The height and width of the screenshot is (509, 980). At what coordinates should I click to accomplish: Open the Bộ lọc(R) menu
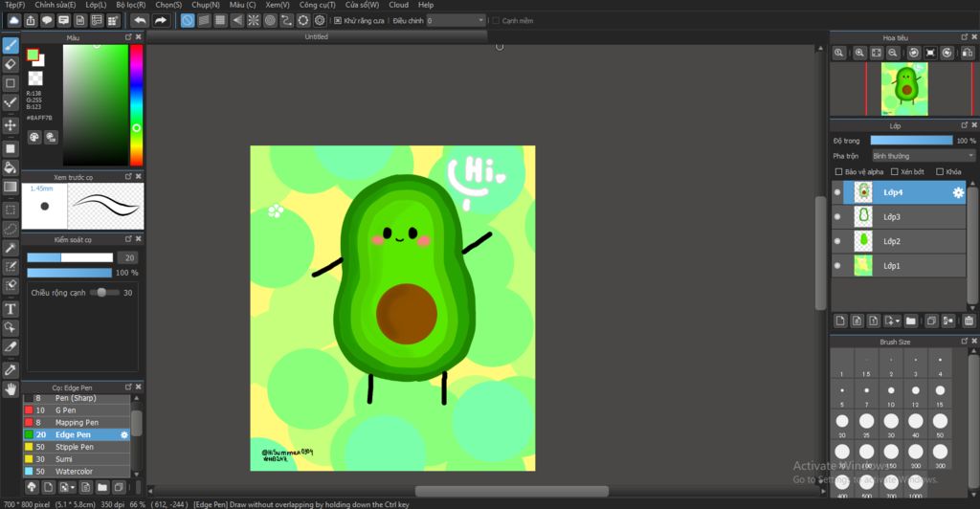coord(131,5)
